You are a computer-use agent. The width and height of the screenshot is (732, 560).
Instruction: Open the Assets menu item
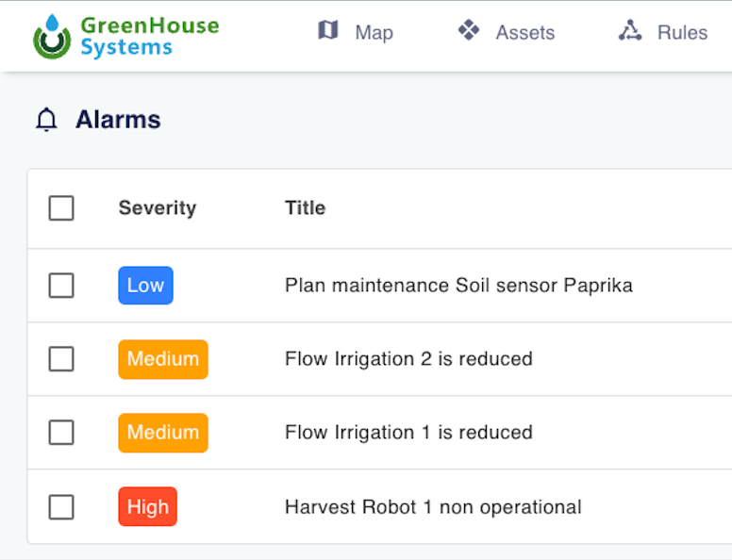(506, 32)
